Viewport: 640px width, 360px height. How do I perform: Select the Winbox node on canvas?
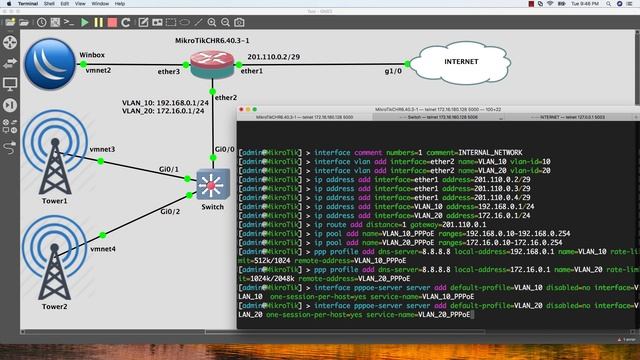point(50,64)
